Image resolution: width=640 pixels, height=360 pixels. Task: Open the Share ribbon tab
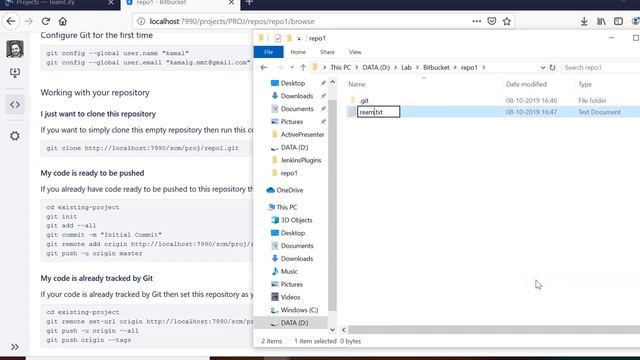point(327,52)
